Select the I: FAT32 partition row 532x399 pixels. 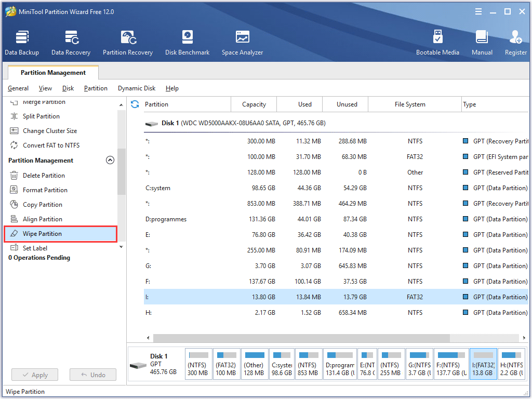point(336,297)
